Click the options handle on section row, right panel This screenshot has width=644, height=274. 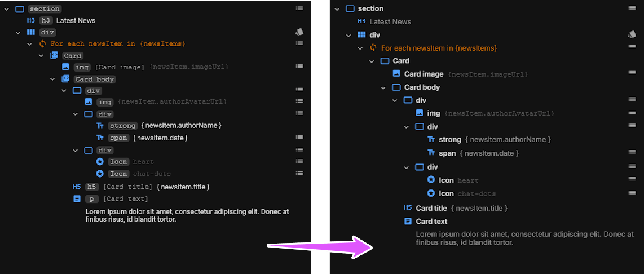(632, 8)
